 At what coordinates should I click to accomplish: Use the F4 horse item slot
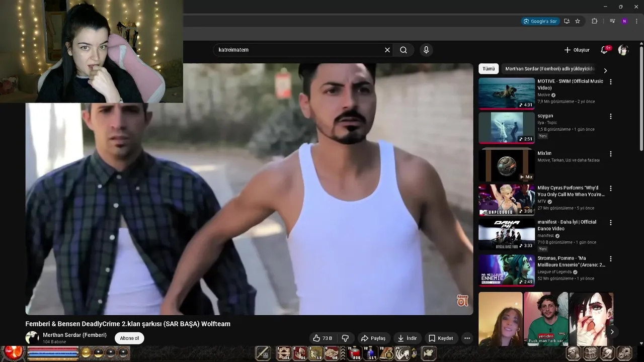pos(403,353)
